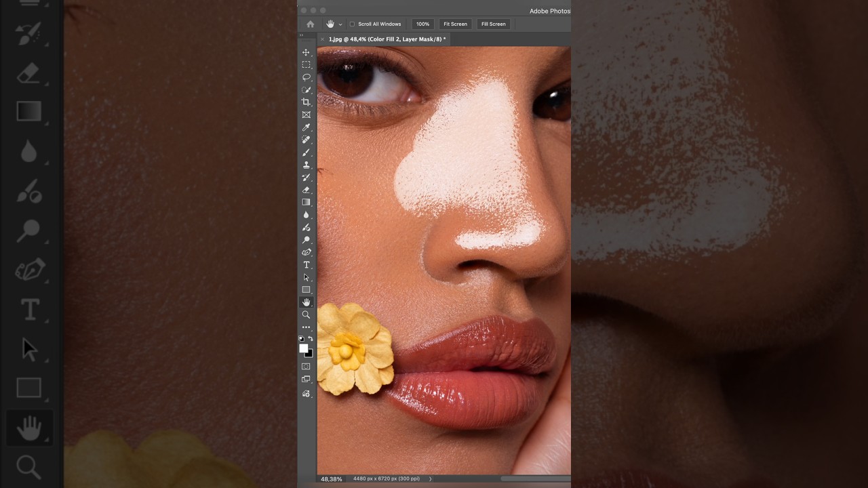Open the foreground color picker
868x488 pixels.
point(303,348)
